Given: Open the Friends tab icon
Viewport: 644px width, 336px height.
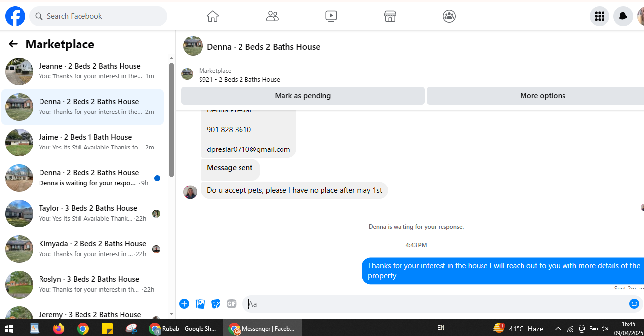Looking at the screenshot, I should pyautogui.click(x=272, y=16).
